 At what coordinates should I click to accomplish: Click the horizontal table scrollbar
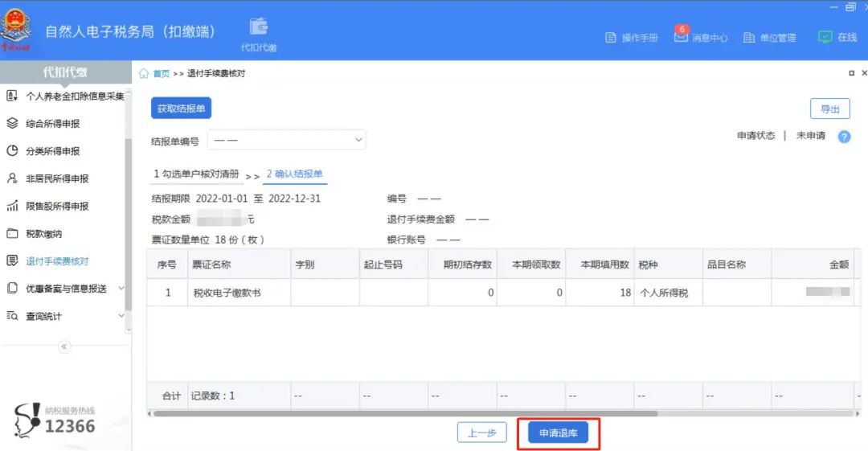pos(405,413)
